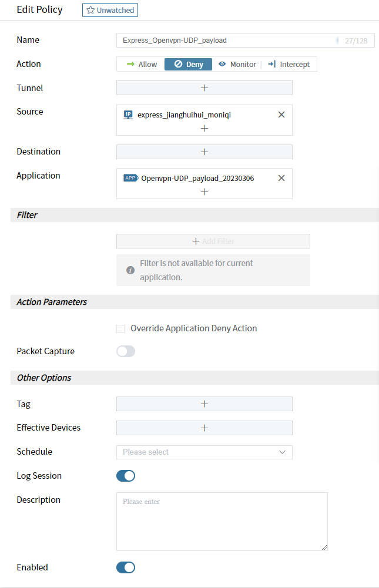Select the Monitor action

click(237, 64)
